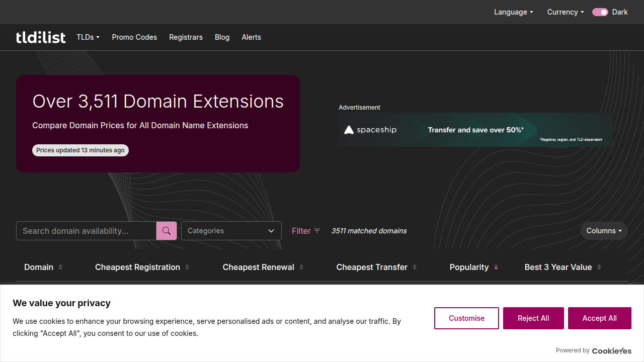Click the pink search magnifier button
644x362 pixels.
167,231
